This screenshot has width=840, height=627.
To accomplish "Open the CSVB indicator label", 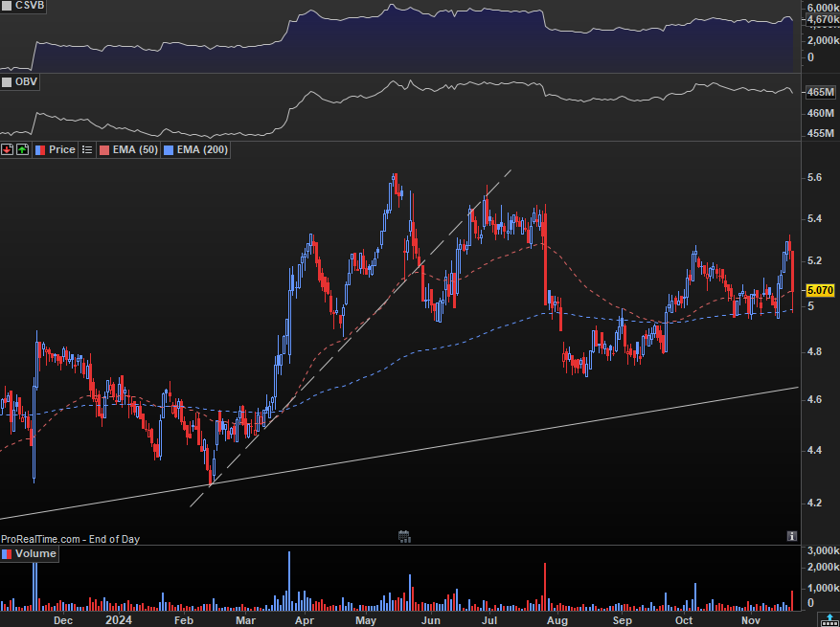I will coord(30,6).
